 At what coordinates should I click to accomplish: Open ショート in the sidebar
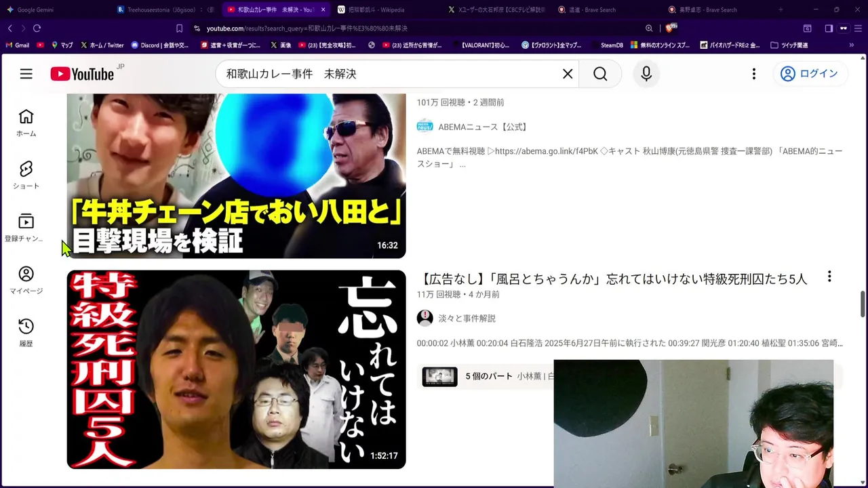[x=26, y=176]
